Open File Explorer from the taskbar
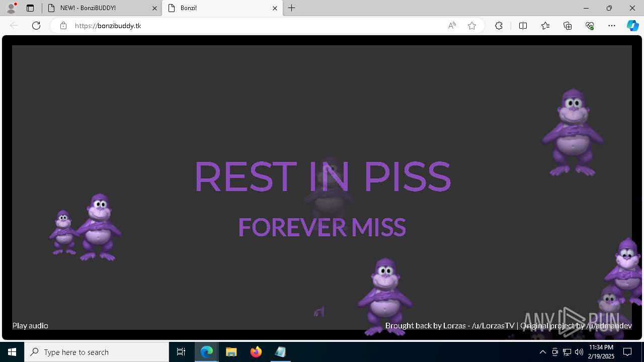The width and height of the screenshot is (644, 362). 231,352
